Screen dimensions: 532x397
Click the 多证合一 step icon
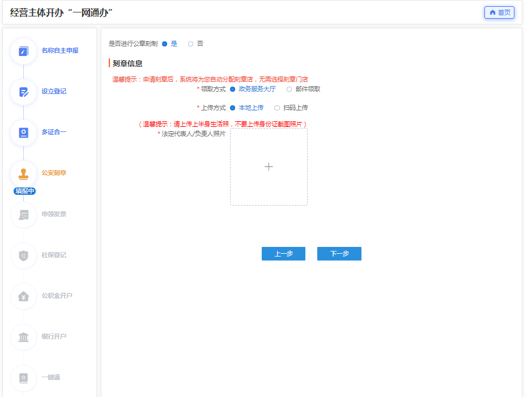pos(23,133)
